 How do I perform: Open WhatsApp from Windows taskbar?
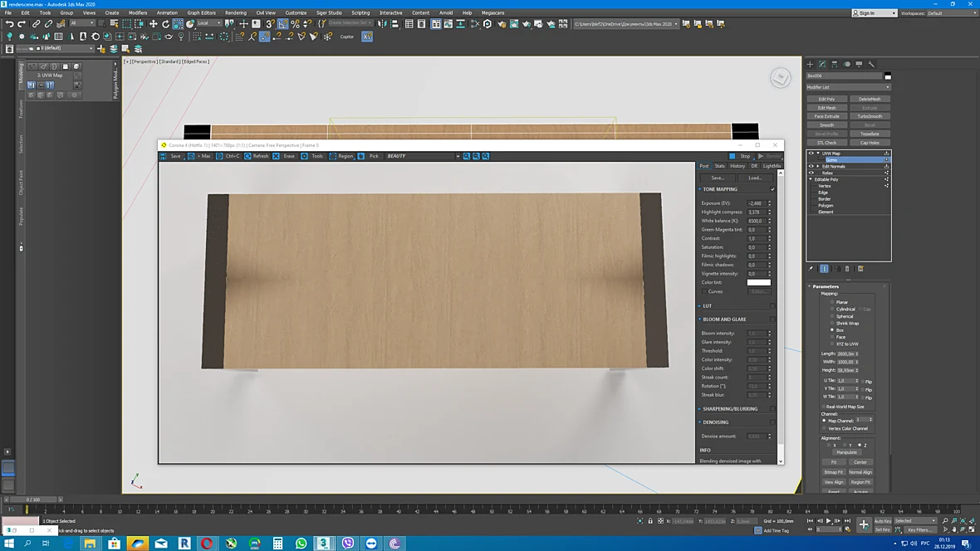(301, 543)
